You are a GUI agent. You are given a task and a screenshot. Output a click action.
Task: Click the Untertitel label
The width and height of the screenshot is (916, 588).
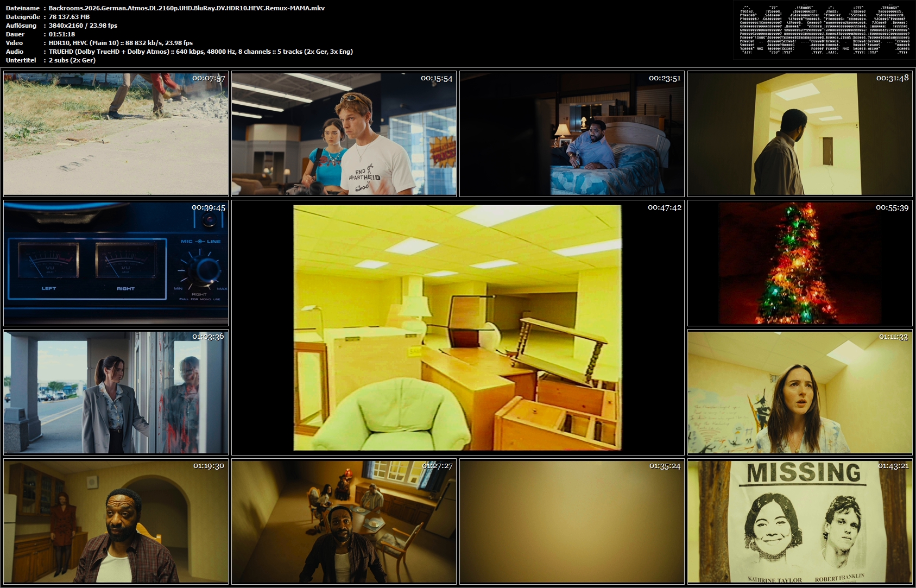click(x=21, y=60)
